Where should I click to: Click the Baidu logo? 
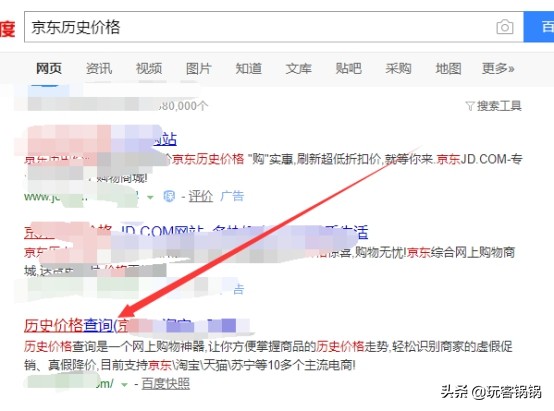pyautogui.click(x=8, y=28)
